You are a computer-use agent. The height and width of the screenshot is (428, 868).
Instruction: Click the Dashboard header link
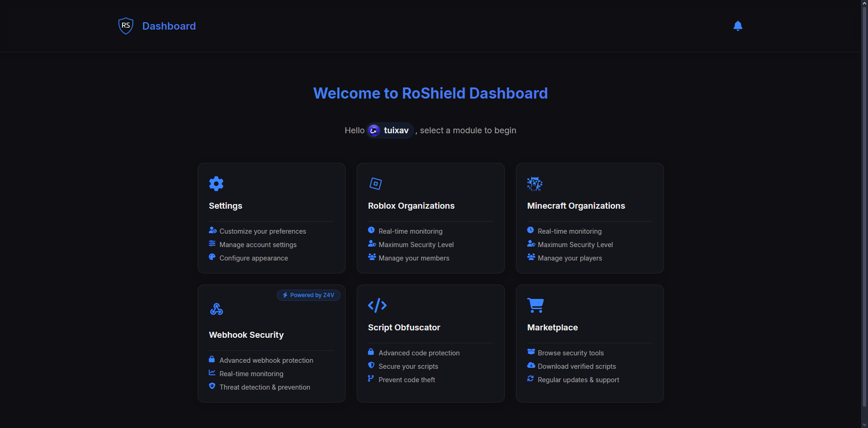pos(169,26)
